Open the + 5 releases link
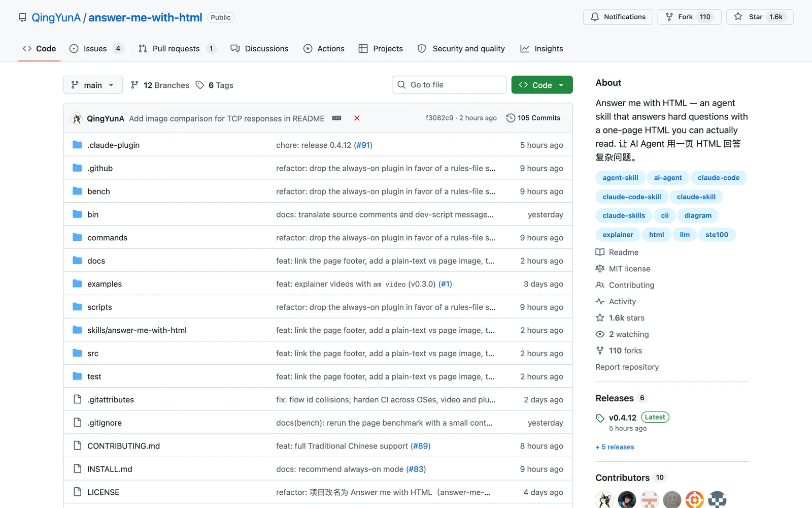 pos(615,447)
